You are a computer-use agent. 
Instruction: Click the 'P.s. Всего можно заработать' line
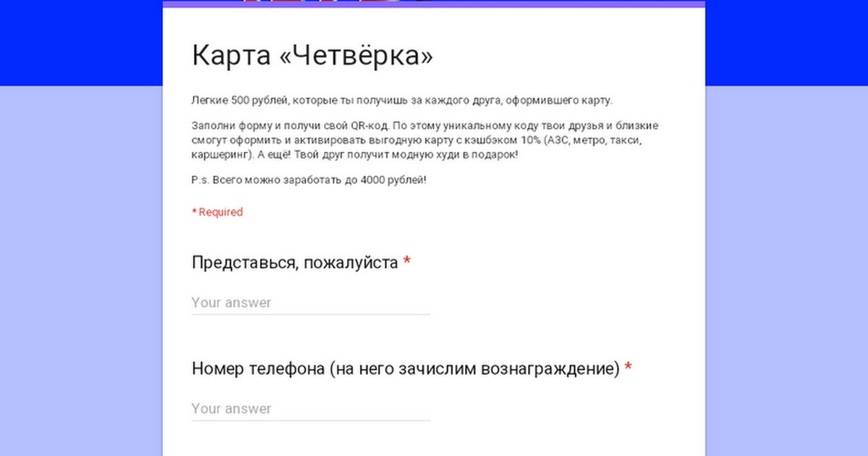click(x=310, y=180)
